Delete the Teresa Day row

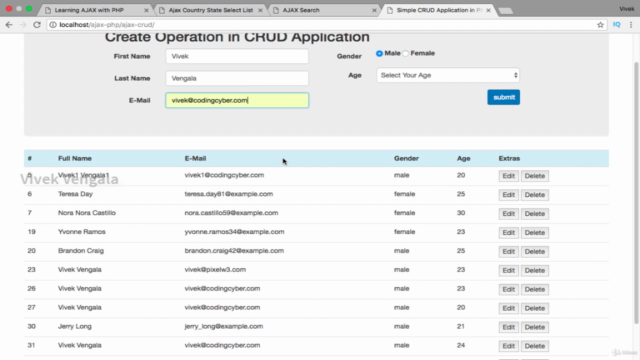coord(535,195)
